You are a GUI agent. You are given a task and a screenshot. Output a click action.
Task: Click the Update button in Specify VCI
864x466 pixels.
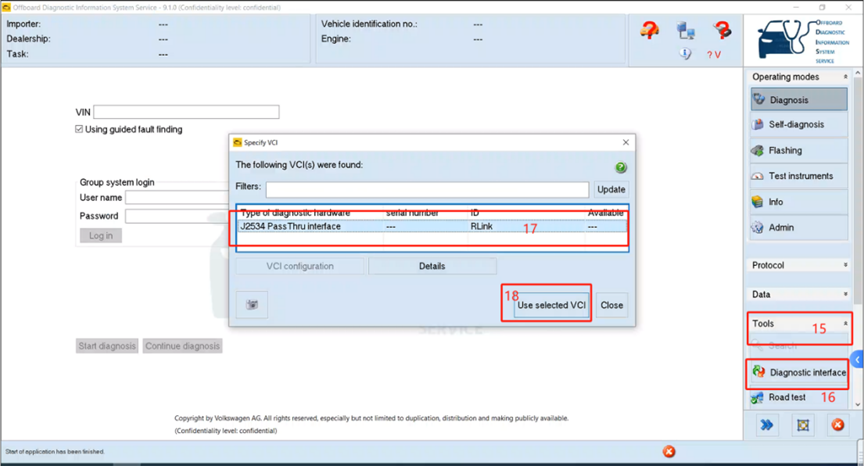click(611, 189)
